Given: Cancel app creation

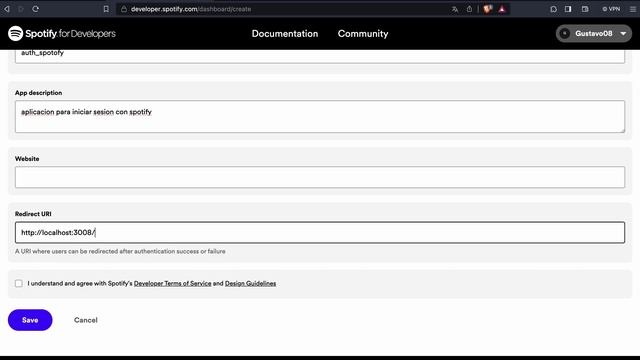Looking at the screenshot, I should [86, 320].
